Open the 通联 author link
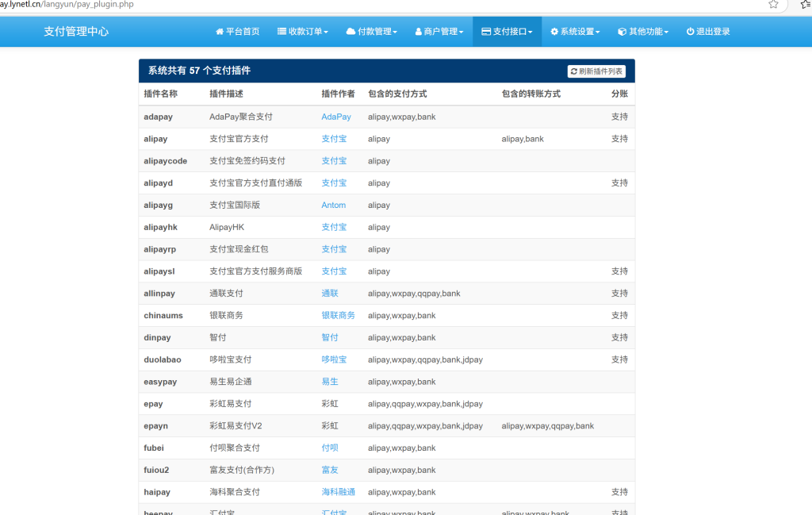Image resolution: width=812 pixels, height=515 pixels. 330,294
